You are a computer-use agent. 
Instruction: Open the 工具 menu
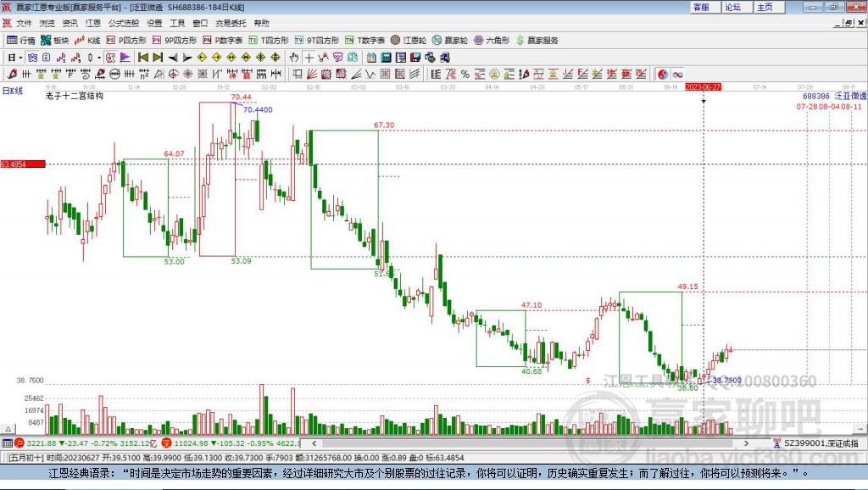click(x=177, y=23)
